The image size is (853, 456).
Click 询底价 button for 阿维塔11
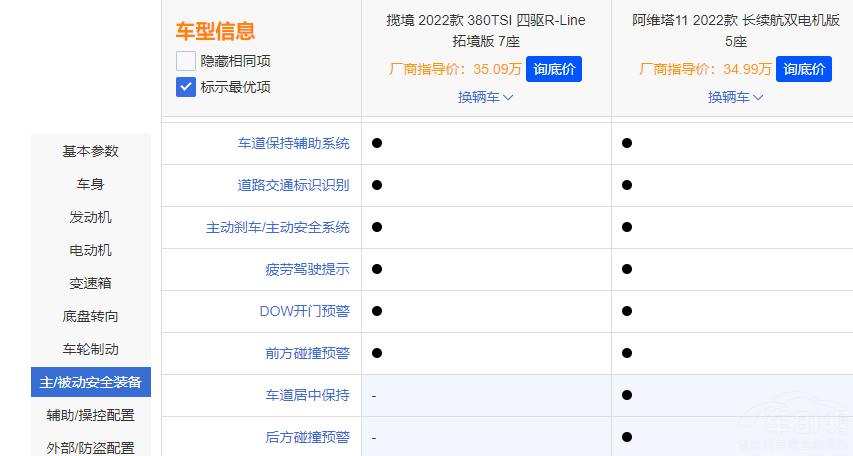(x=804, y=69)
